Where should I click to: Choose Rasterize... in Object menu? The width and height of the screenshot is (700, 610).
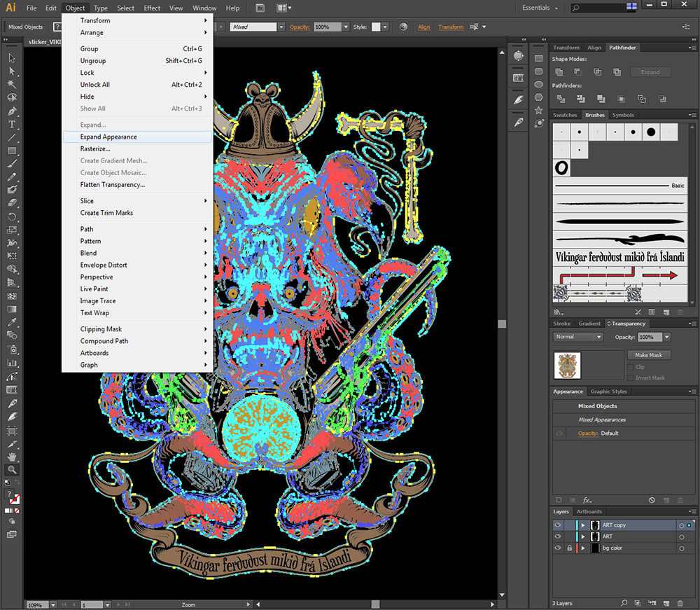[x=137, y=148]
